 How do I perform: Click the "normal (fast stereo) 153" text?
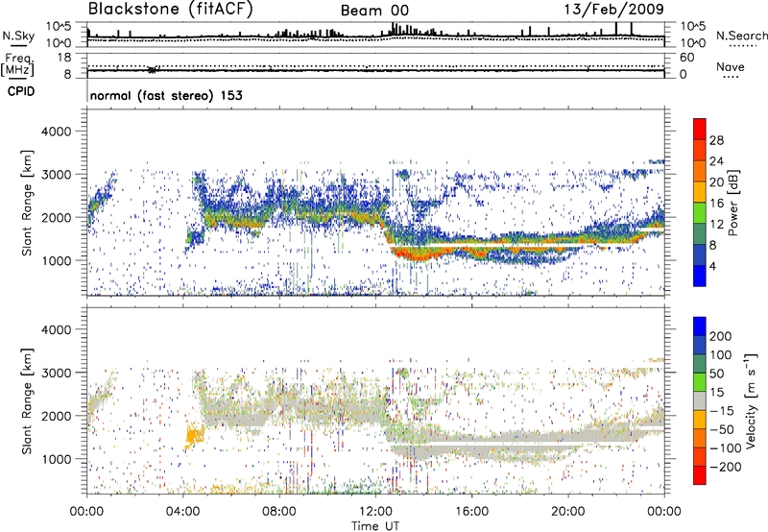tap(166, 95)
